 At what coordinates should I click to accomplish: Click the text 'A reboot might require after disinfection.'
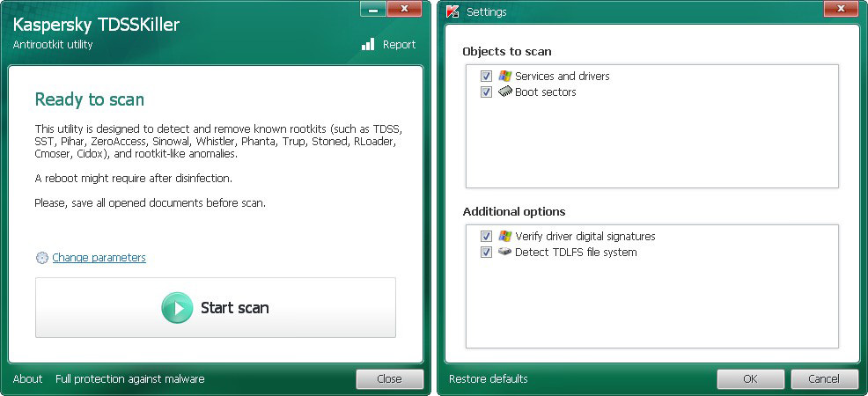click(133, 179)
